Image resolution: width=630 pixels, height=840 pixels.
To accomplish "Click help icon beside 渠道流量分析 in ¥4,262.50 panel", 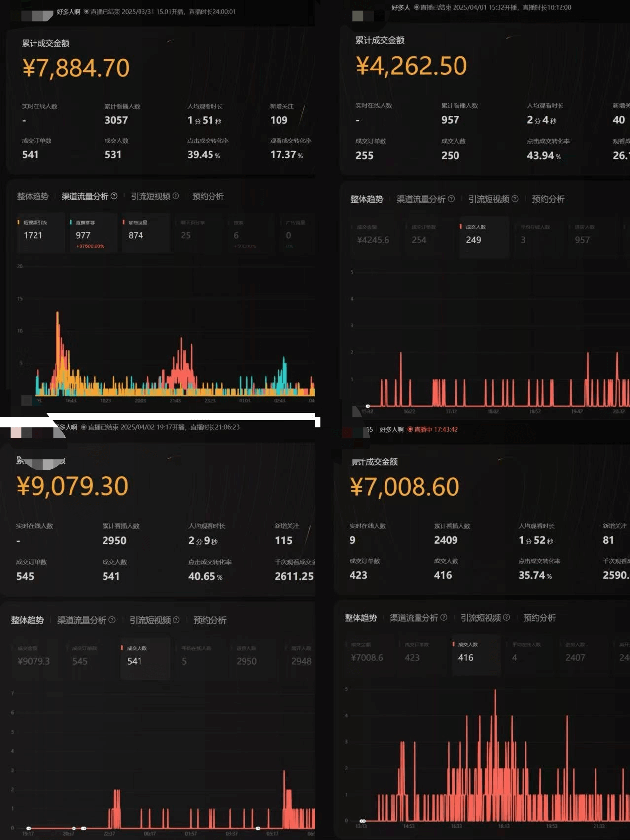I will pos(451,199).
